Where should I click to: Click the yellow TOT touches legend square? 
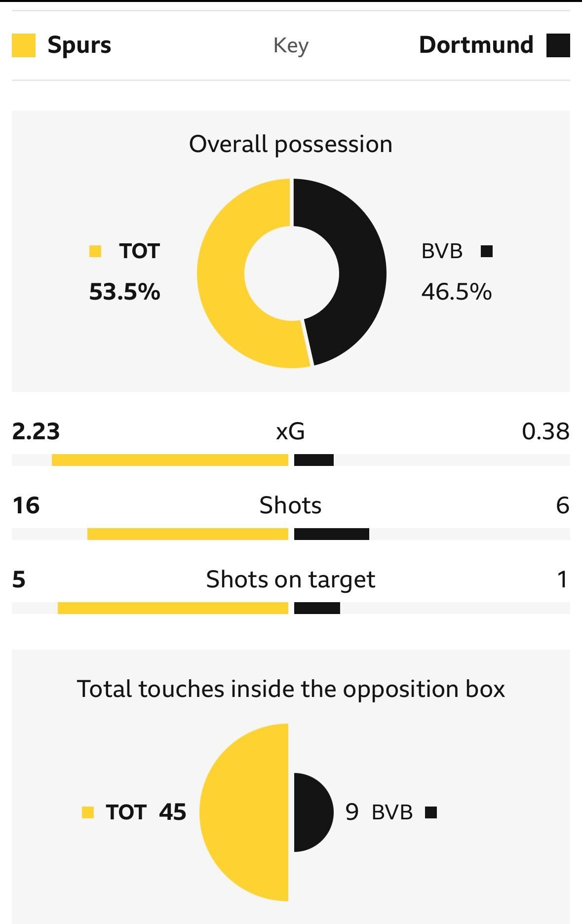point(88,812)
